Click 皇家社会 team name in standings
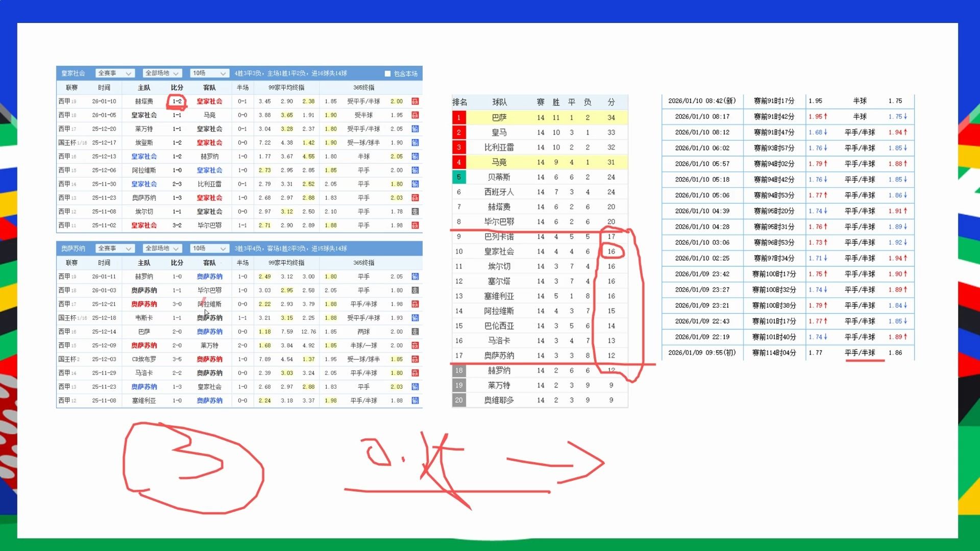The height and width of the screenshot is (551, 980). [x=499, y=252]
